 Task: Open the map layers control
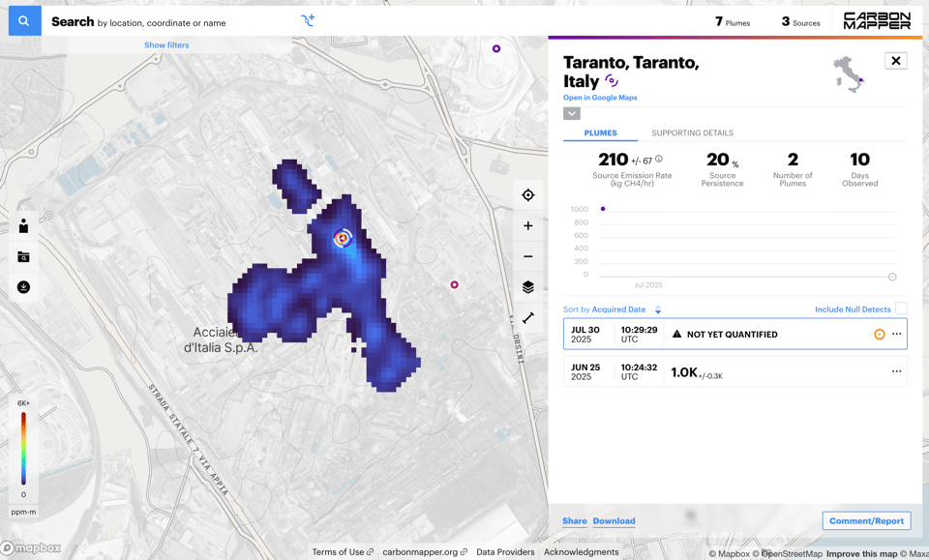[x=527, y=287]
